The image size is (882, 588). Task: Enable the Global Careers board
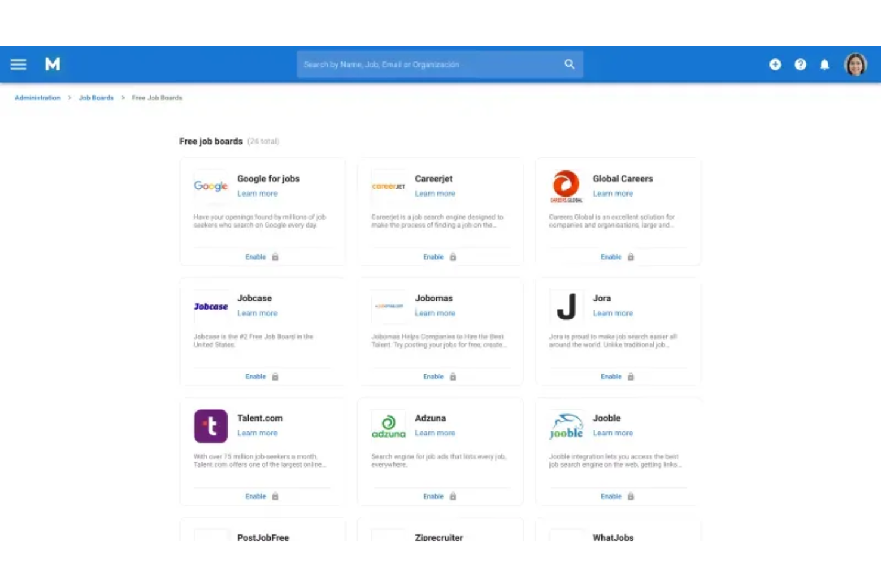point(611,257)
